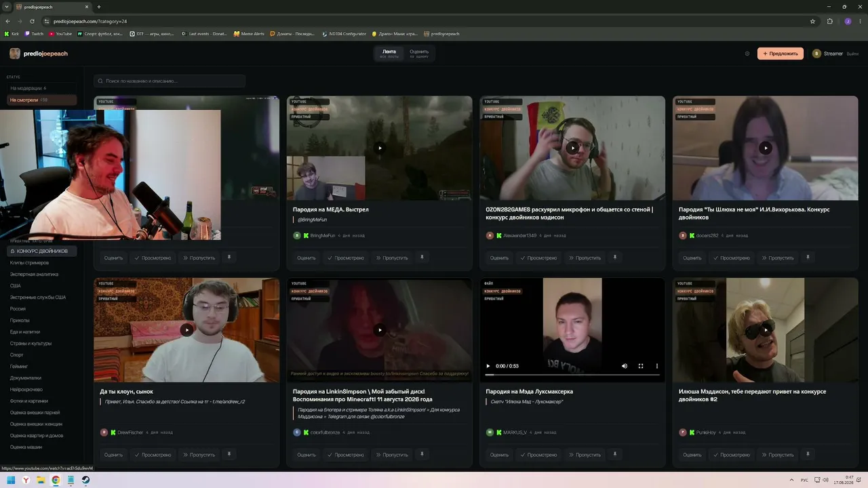This screenshot has height=488, width=868.
Task: Open the Chrome three-dot menu
Action: 860,21
